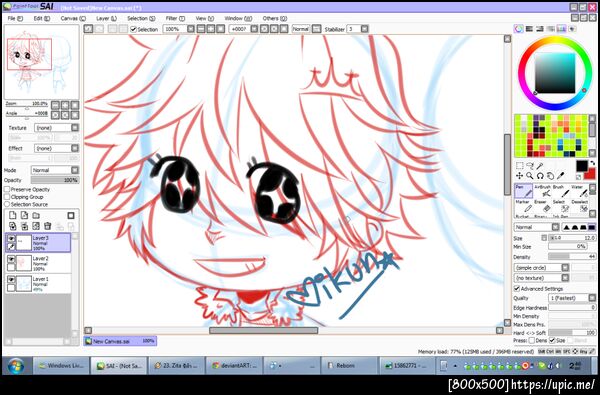Swap foreground and background colors
This screenshot has height=395, width=600.
(x=593, y=163)
